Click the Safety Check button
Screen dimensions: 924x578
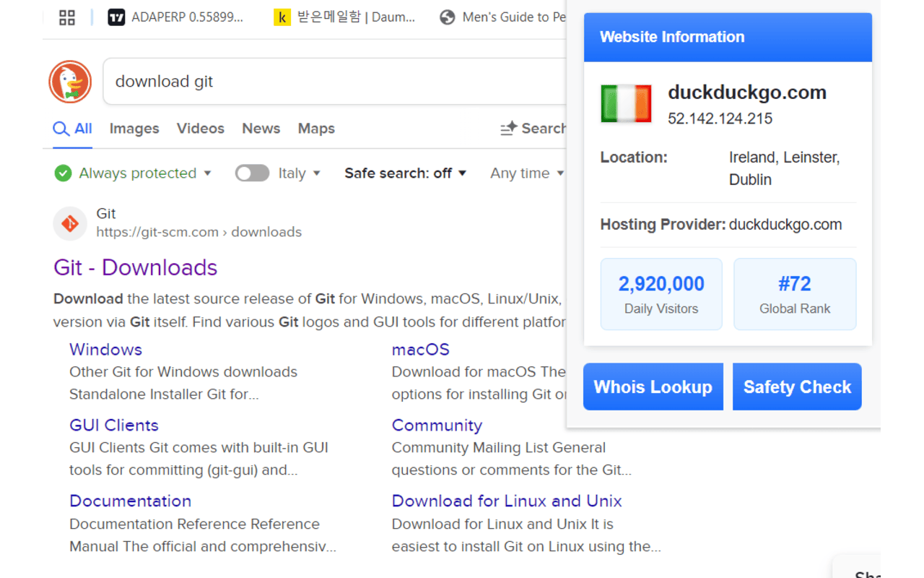click(797, 387)
